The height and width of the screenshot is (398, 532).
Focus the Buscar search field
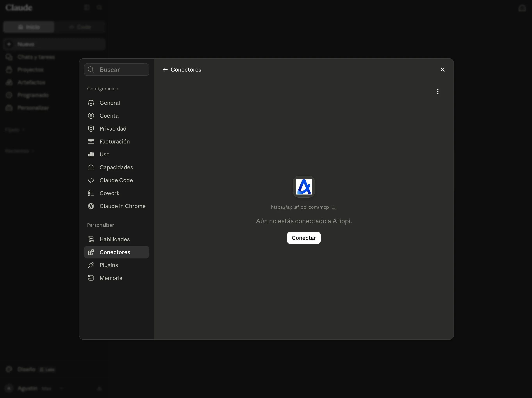pyautogui.click(x=116, y=70)
